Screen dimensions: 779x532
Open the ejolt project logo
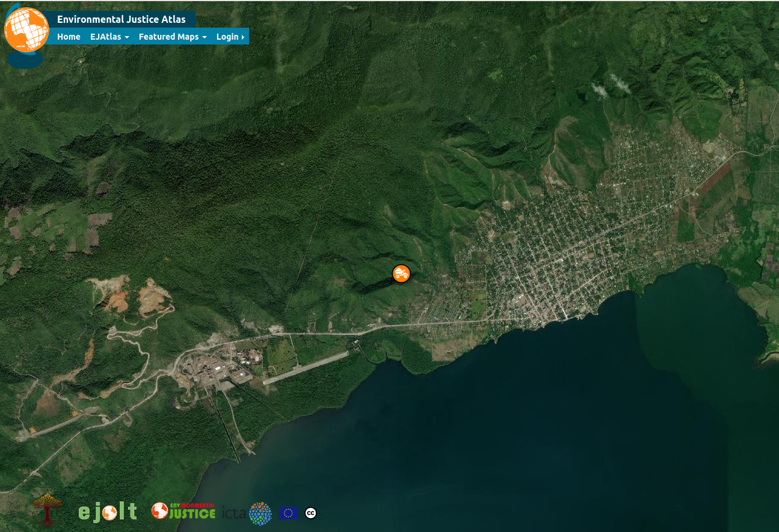(108, 512)
